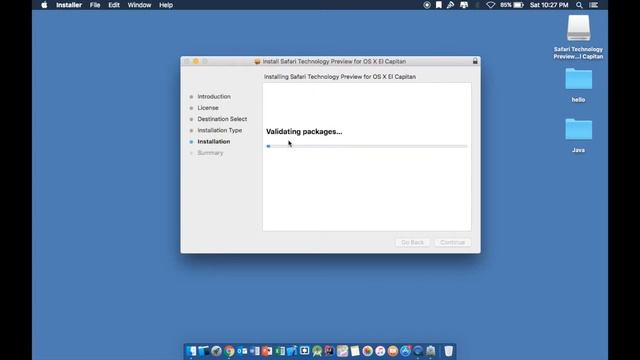
Task: Click the Validating packages status text
Action: (304, 131)
